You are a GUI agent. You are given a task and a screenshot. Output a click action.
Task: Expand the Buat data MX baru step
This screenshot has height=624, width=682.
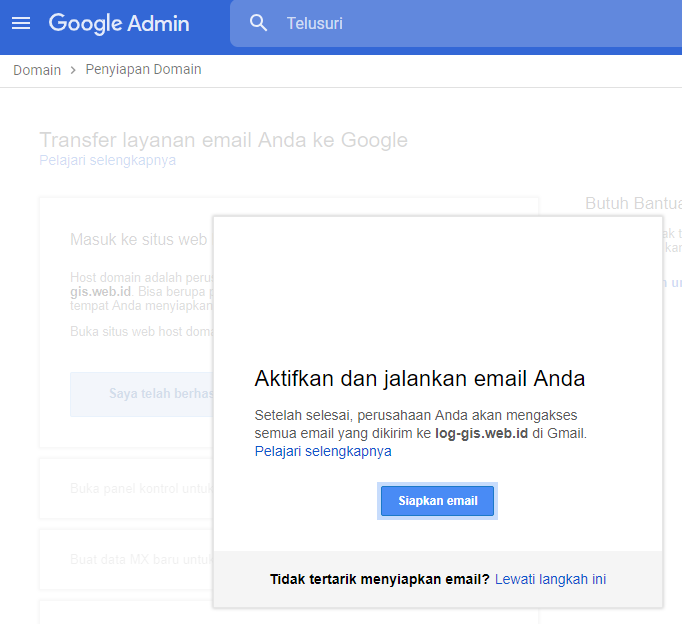point(126,559)
